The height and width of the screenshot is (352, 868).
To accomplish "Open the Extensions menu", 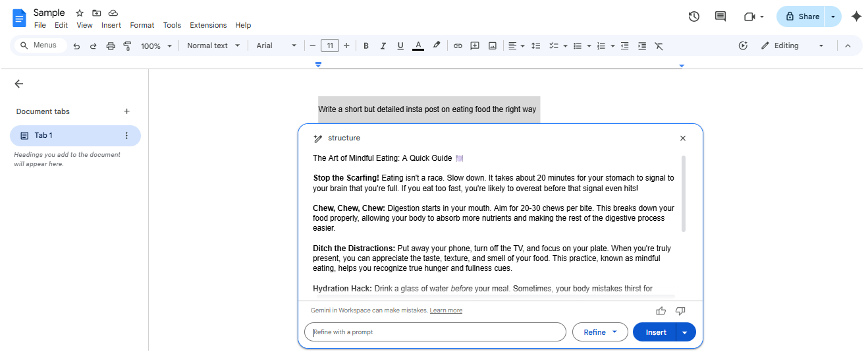I will pos(208,25).
